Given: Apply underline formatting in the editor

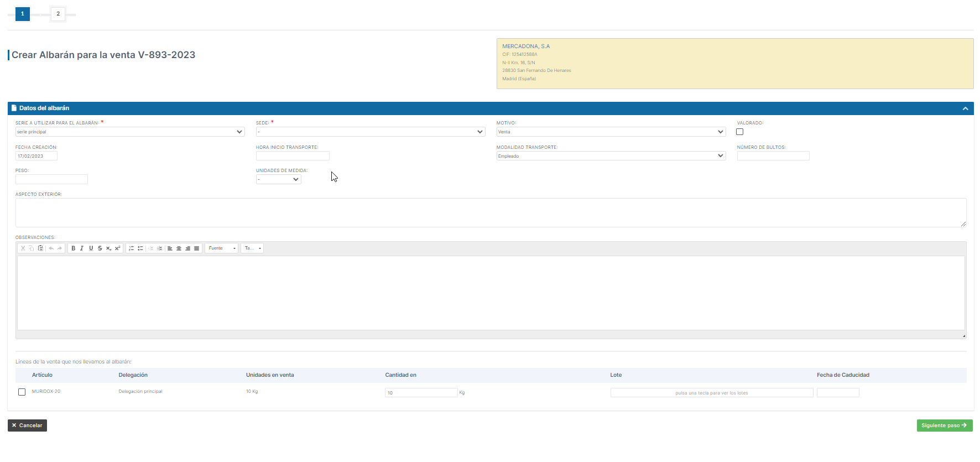Looking at the screenshot, I should [91, 248].
